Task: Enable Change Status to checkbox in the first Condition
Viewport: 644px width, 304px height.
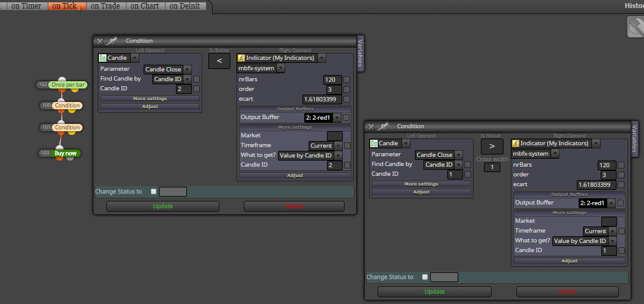Action: click(x=153, y=192)
